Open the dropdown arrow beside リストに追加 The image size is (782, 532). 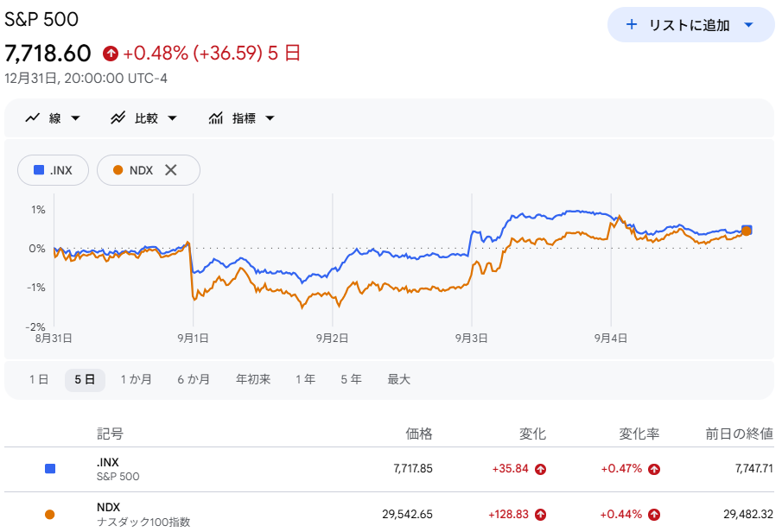[x=748, y=25]
